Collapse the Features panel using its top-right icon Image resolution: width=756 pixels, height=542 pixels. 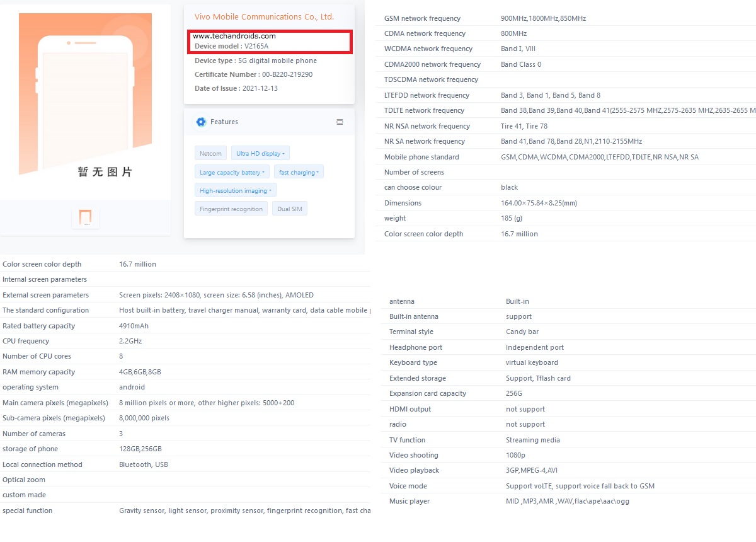[x=340, y=122]
